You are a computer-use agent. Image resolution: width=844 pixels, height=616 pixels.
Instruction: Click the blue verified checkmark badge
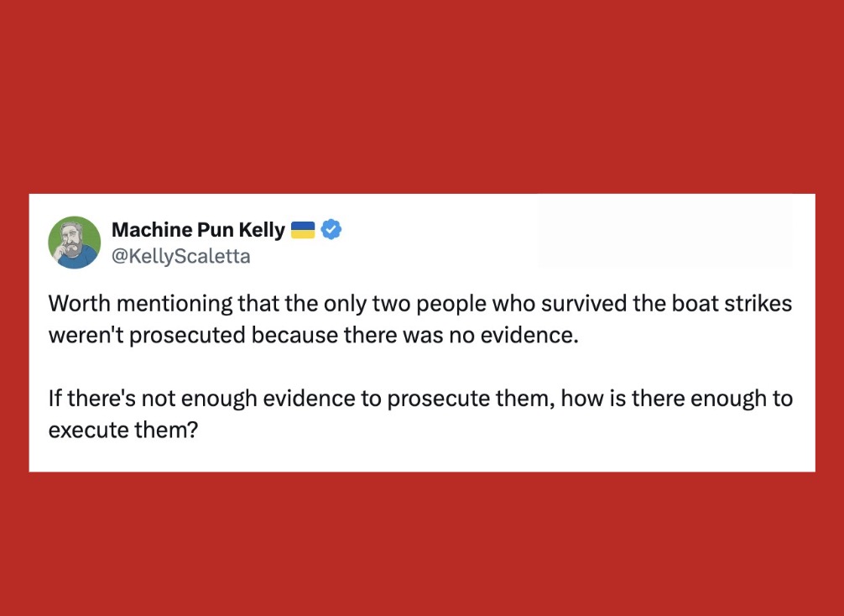[x=332, y=229]
